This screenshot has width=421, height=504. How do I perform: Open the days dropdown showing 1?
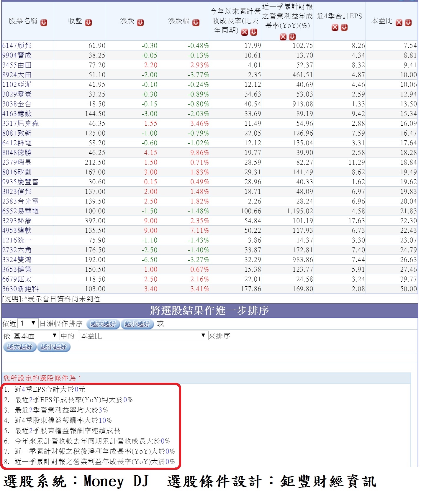[28, 324]
